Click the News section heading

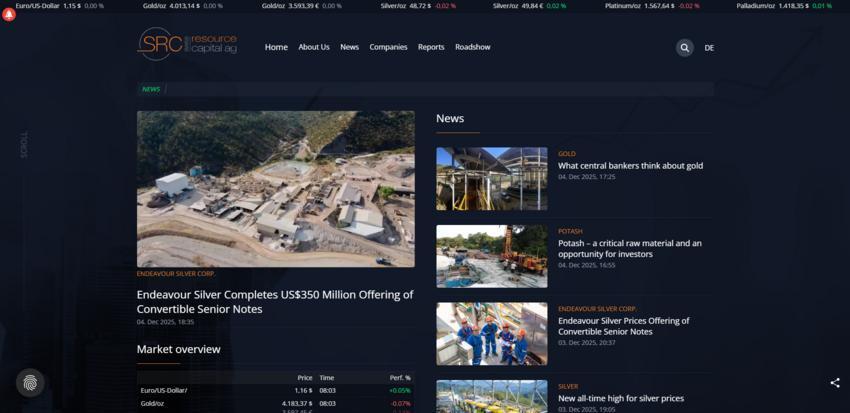tap(450, 118)
